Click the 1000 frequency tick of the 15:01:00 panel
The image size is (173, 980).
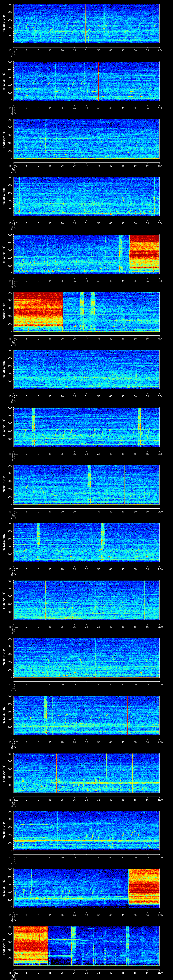(x=9, y=5)
